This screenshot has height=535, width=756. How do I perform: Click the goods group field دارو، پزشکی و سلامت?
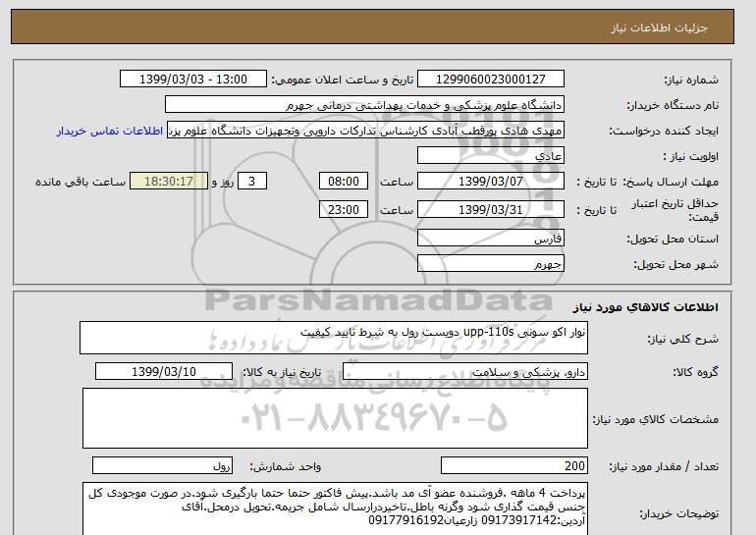[x=464, y=372]
